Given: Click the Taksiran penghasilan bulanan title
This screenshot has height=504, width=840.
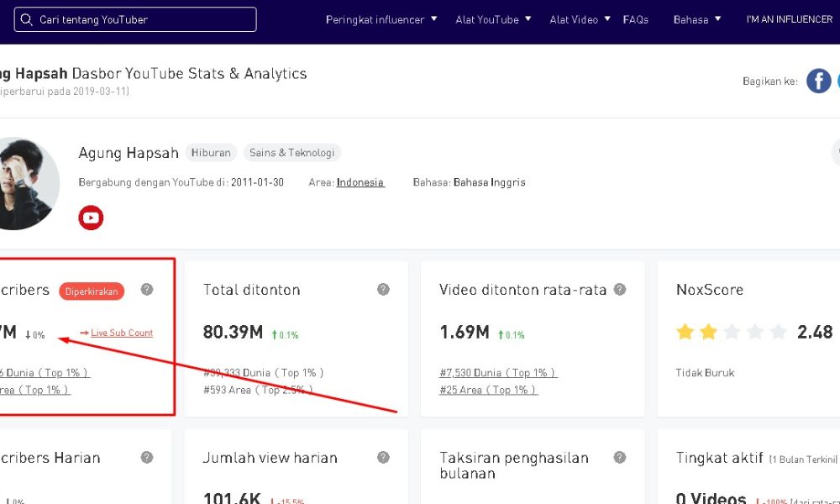Looking at the screenshot, I should point(514,465).
